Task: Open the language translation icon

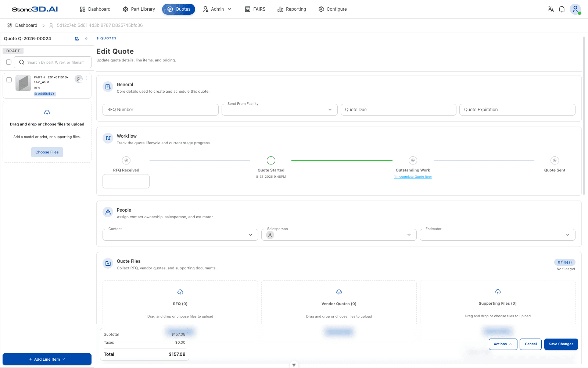Action: tap(551, 9)
